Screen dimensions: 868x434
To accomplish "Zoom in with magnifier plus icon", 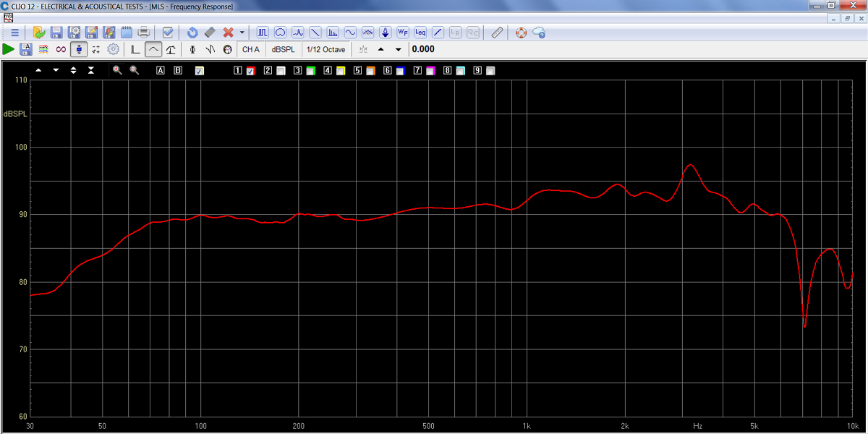I will (116, 70).
